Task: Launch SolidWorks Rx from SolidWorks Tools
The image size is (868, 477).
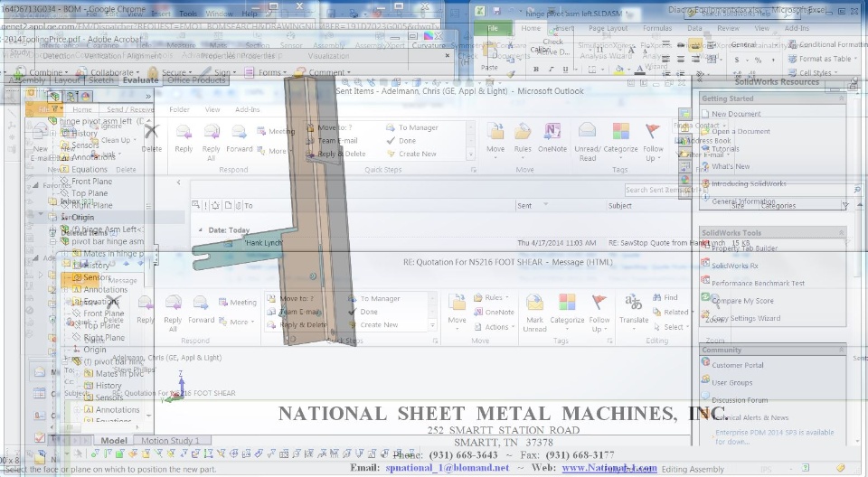Action: click(731, 266)
